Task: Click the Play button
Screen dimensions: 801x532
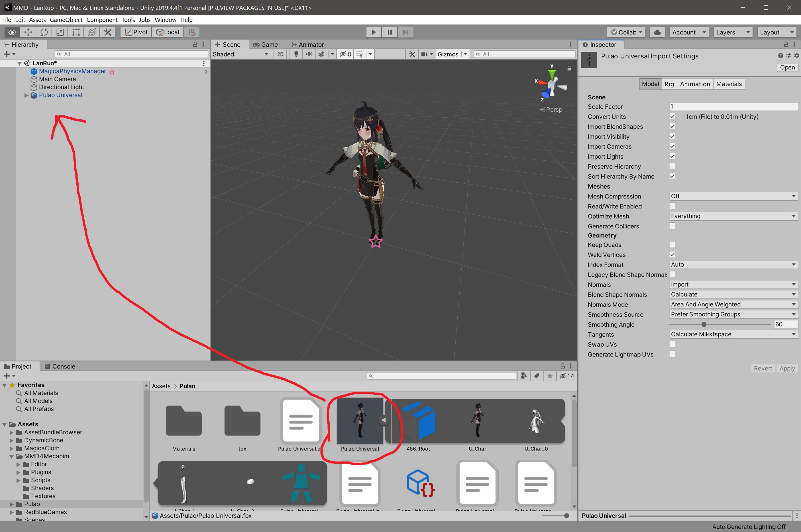Action: (x=373, y=32)
